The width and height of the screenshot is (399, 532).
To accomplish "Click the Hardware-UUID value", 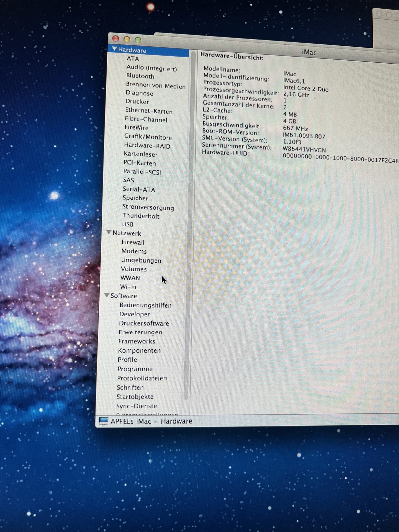I will coord(340,158).
